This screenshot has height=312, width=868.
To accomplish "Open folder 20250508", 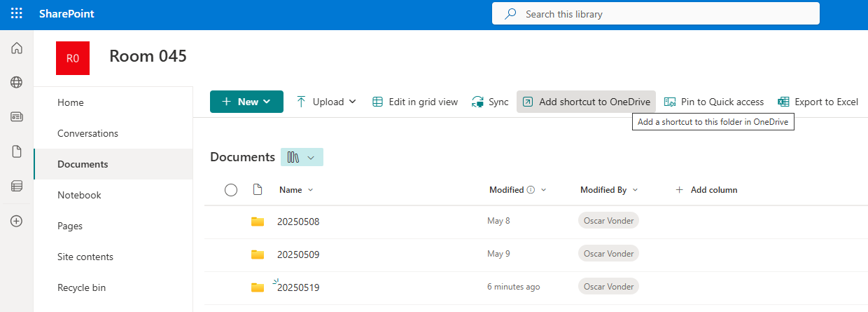I will [x=298, y=222].
